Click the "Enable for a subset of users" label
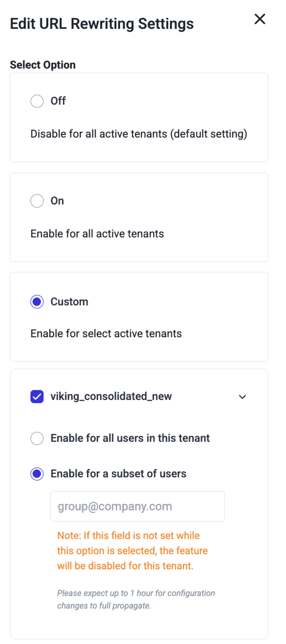 [x=118, y=474]
